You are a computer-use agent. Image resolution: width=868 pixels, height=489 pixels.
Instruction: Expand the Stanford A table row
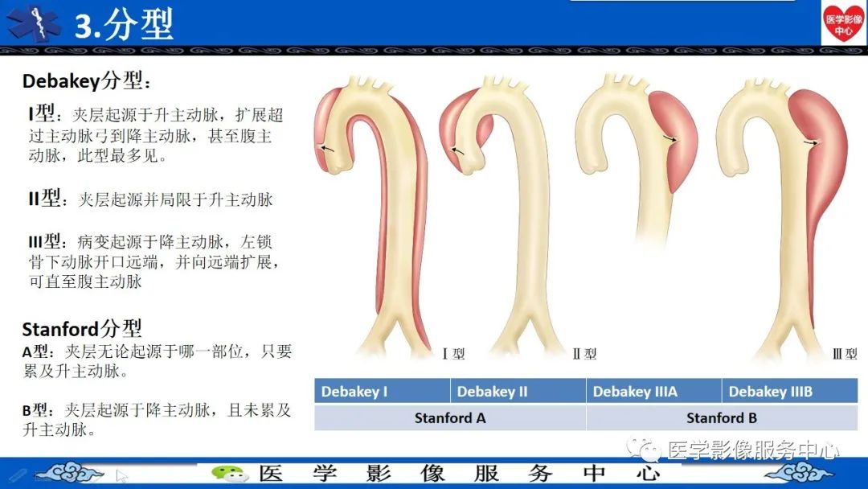450,418
